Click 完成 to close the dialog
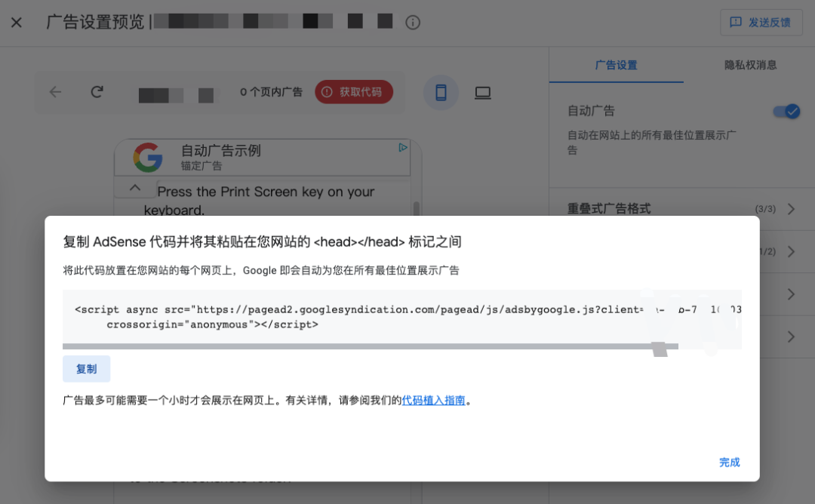 point(729,462)
